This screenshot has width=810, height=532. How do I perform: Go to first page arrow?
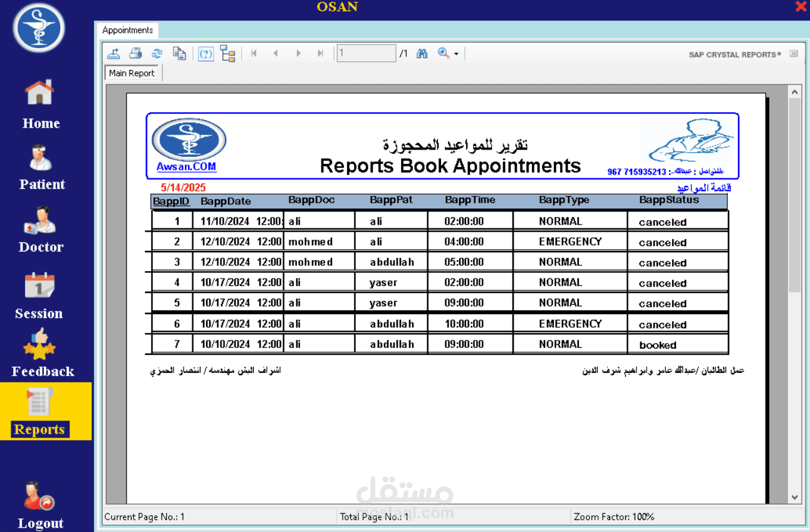click(254, 54)
